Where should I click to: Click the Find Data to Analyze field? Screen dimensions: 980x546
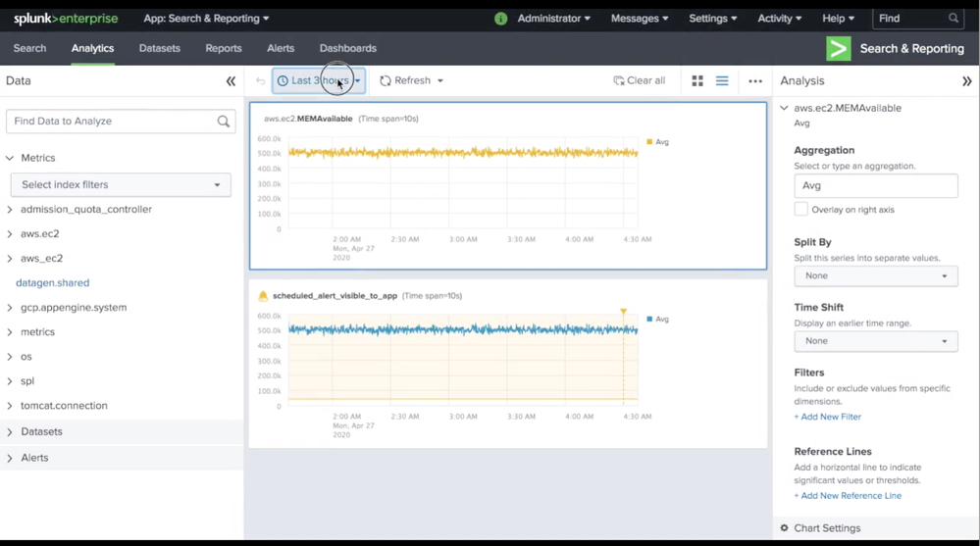click(121, 122)
